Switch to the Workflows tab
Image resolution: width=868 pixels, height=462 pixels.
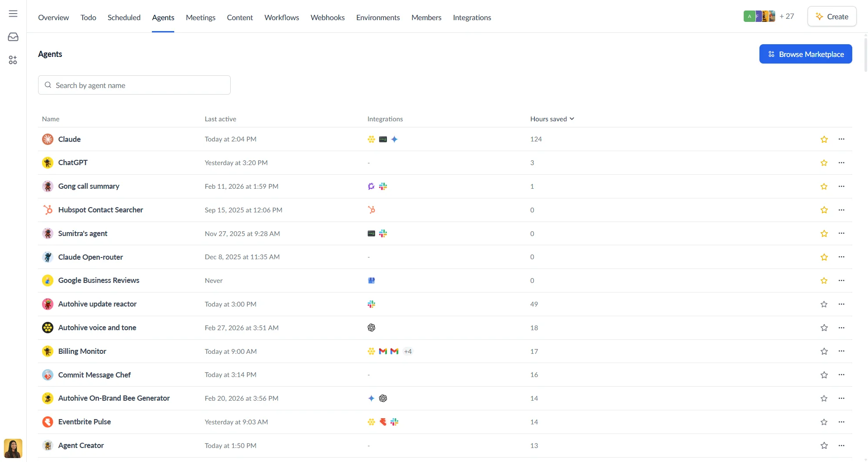pos(281,18)
